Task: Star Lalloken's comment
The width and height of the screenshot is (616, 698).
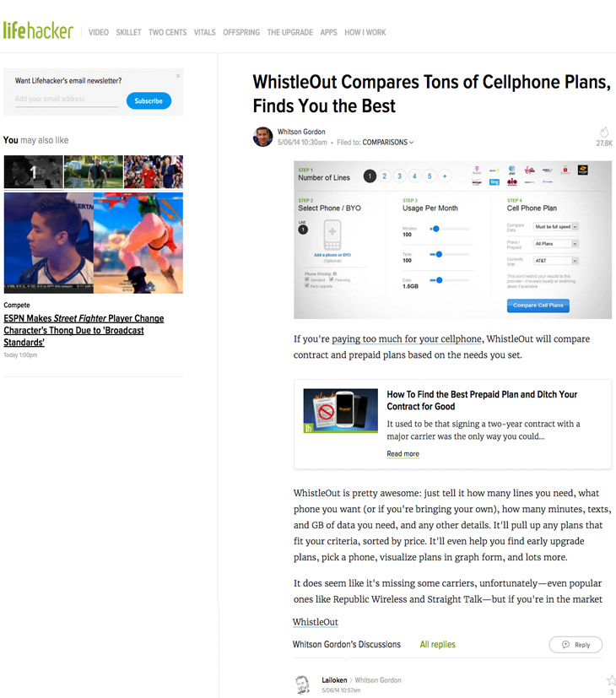Action: [x=611, y=680]
